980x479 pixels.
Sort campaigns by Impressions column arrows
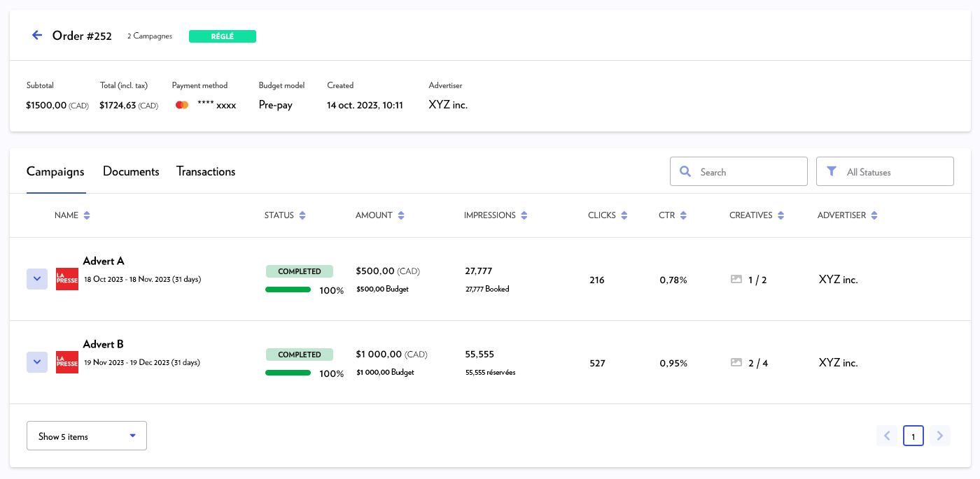click(524, 215)
